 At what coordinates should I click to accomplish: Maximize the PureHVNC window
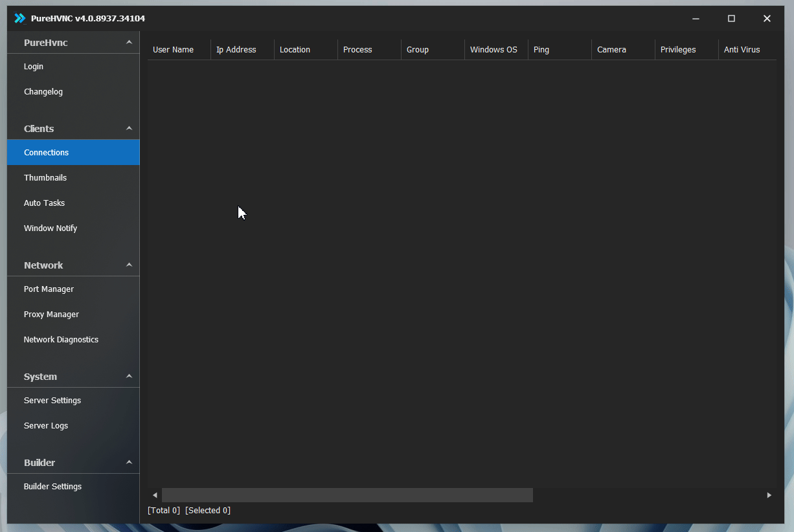click(731, 19)
